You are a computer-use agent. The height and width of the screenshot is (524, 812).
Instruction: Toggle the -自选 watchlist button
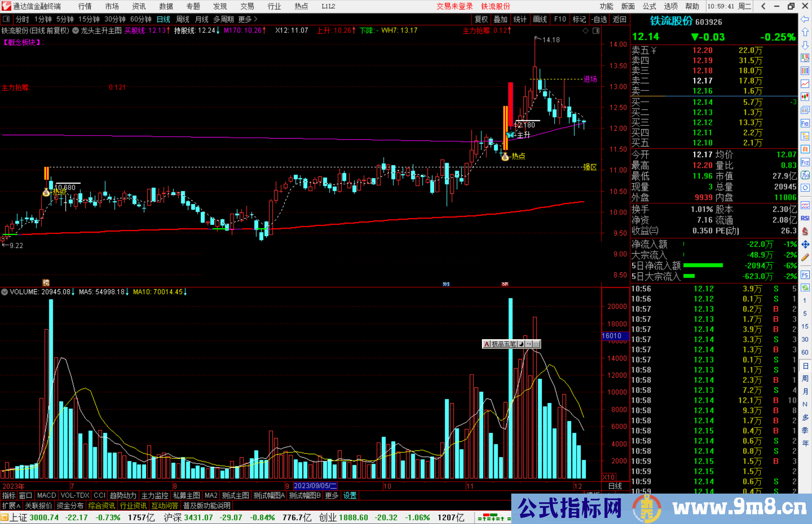598,19
